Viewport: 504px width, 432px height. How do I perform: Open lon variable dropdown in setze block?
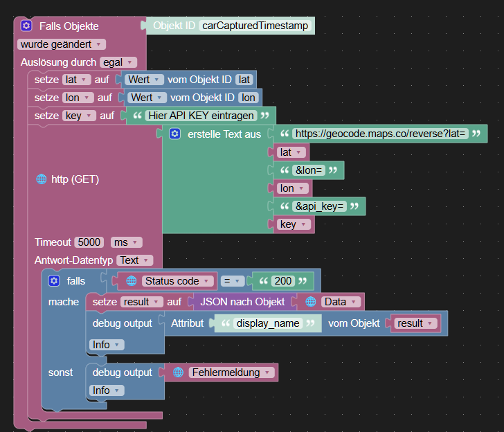(x=78, y=98)
